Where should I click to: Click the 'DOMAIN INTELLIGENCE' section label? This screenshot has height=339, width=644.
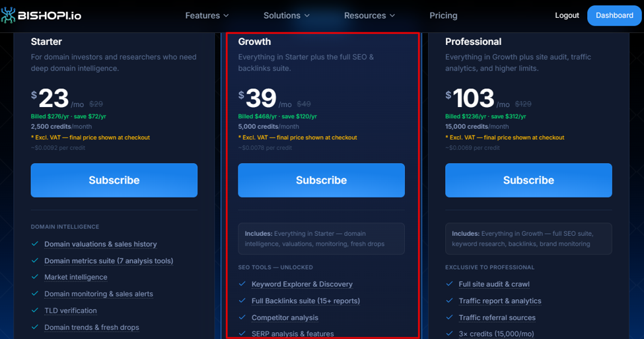coord(65,227)
